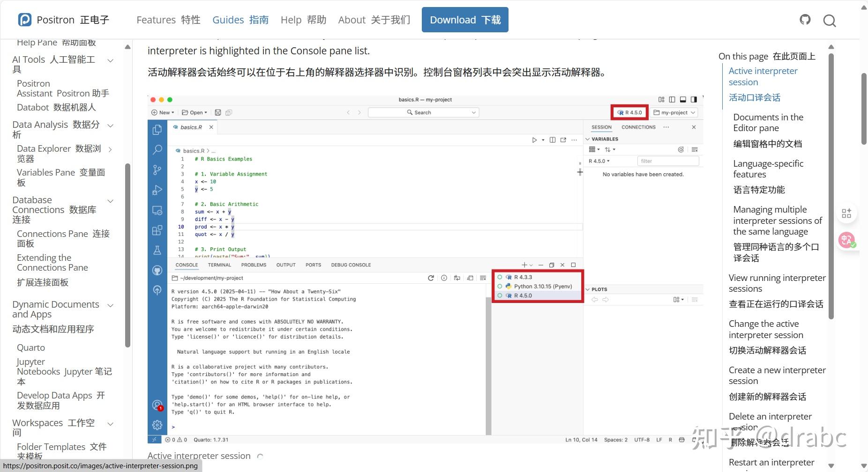This screenshot has height=472, width=868.
Task: Click the floating translate extension icon
Action: coord(847,241)
